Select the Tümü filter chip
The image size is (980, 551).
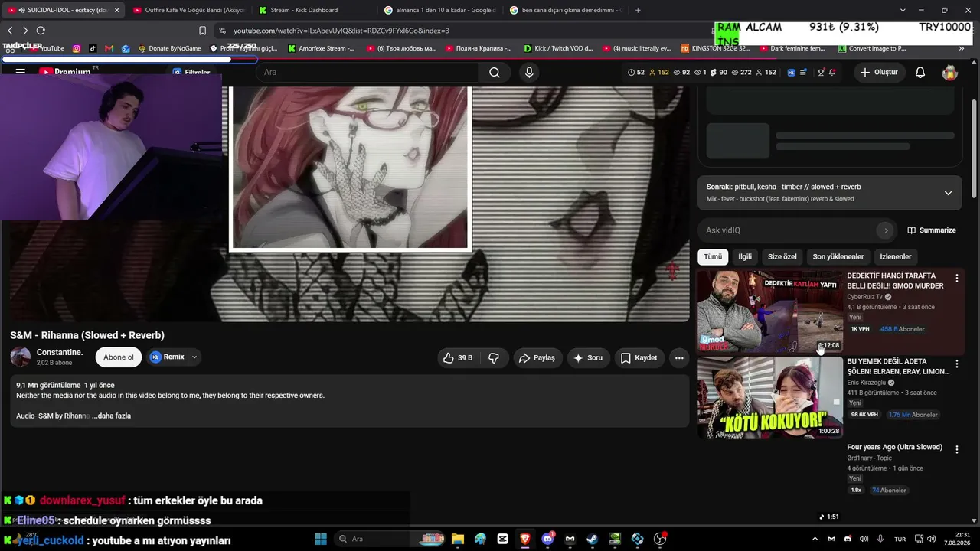coord(713,257)
